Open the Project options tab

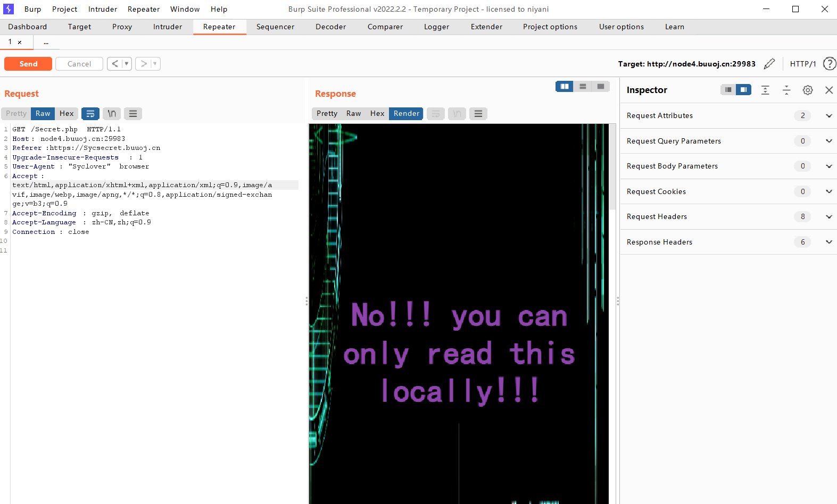tap(550, 27)
